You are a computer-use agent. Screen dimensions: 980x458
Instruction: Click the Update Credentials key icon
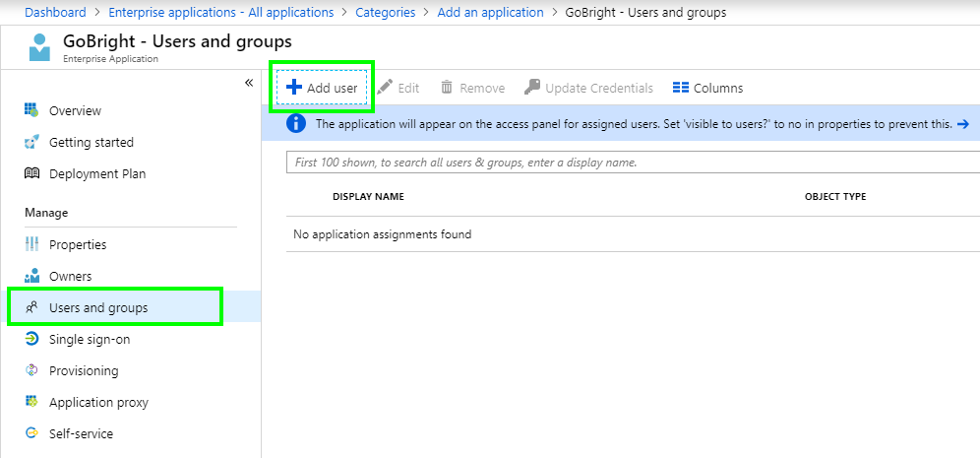(532, 88)
